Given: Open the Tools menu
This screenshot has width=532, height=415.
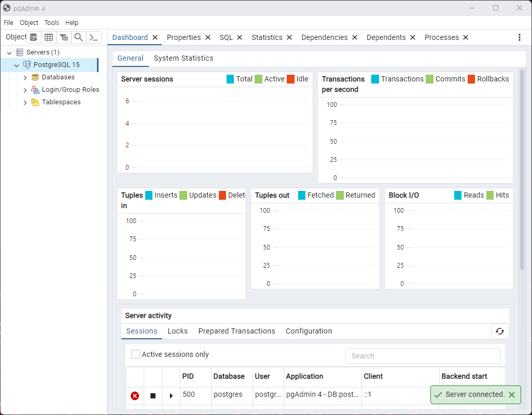Looking at the screenshot, I should [51, 23].
